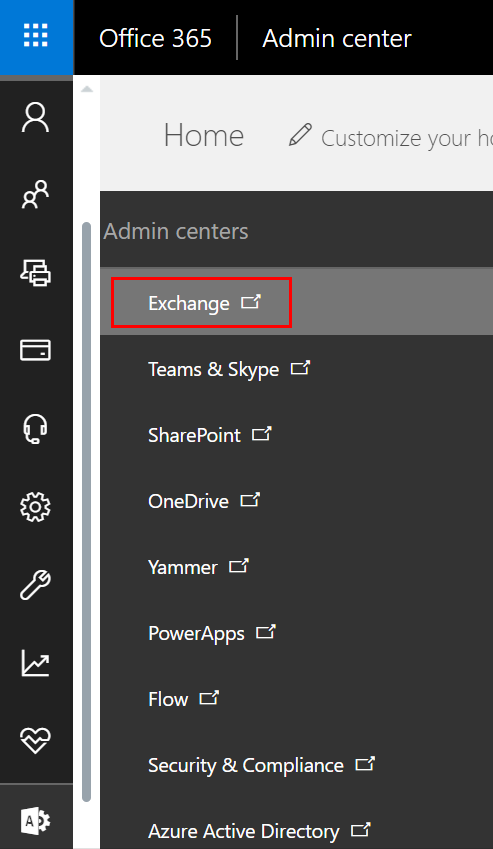Click the external link icon next to Yammer

click(x=239, y=566)
